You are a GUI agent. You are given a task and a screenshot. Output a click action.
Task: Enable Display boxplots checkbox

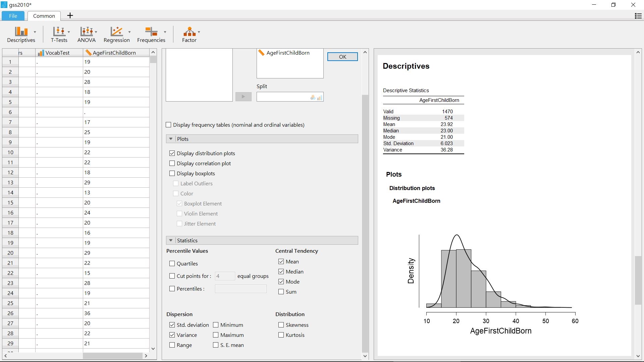pyautogui.click(x=172, y=173)
